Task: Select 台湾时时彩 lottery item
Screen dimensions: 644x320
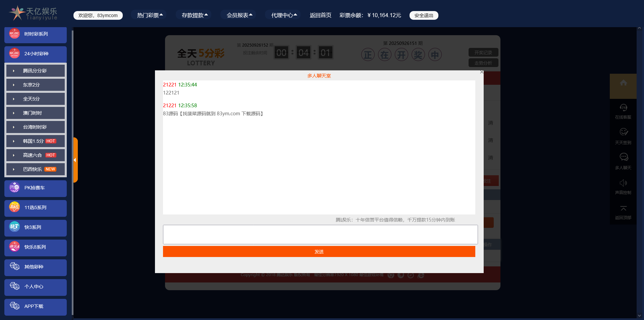Action: [x=36, y=127]
